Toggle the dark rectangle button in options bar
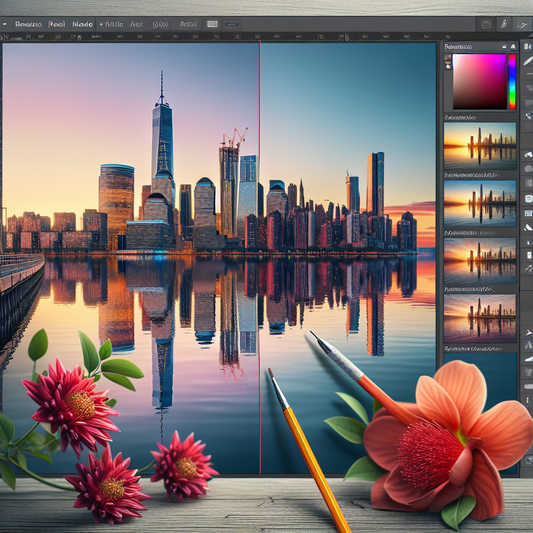The image size is (533, 533). [x=232, y=24]
